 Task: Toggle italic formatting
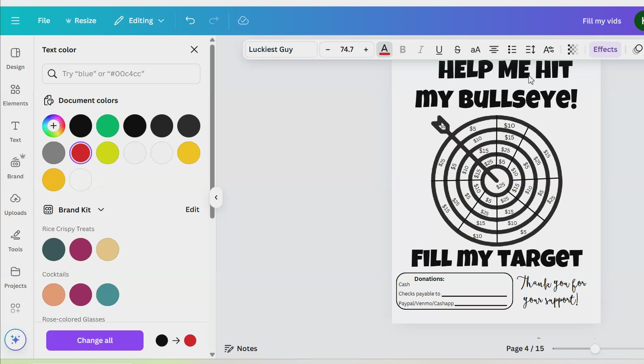point(421,49)
